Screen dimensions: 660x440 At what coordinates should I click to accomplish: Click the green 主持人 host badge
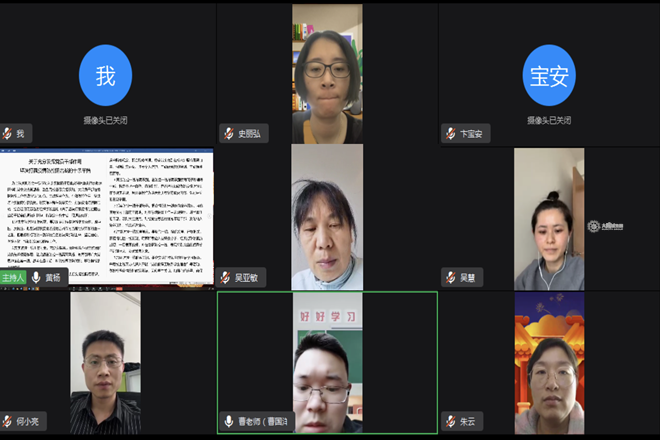[x=13, y=277]
